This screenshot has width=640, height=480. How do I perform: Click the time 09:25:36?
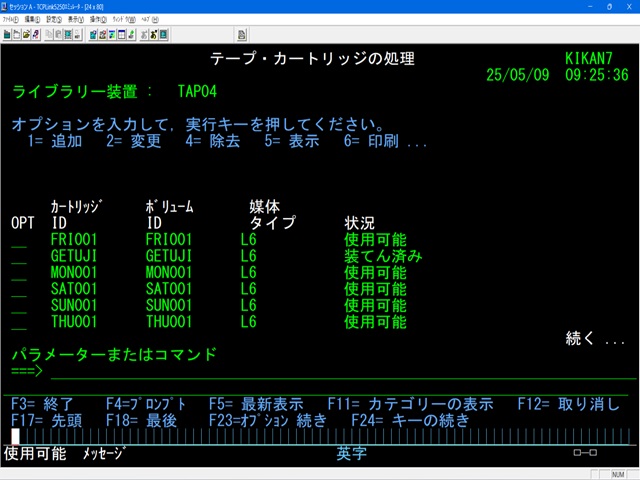coord(597,75)
